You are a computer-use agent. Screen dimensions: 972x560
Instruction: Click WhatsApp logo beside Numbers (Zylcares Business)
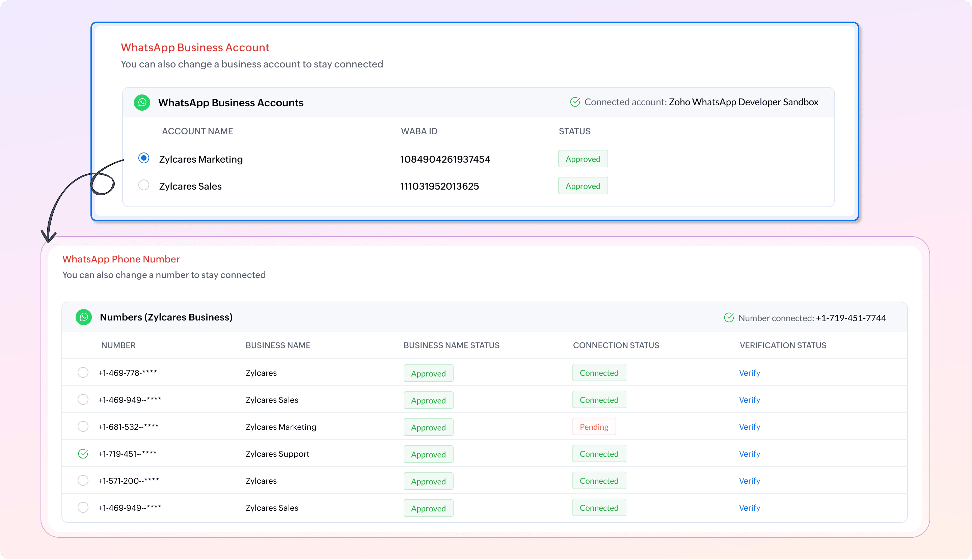point(83,317)
